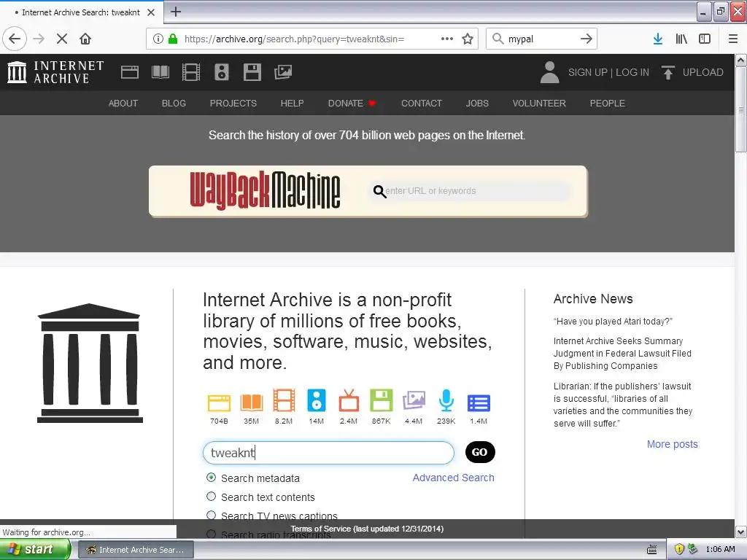Open 2.4M TV collection icon

349,400
